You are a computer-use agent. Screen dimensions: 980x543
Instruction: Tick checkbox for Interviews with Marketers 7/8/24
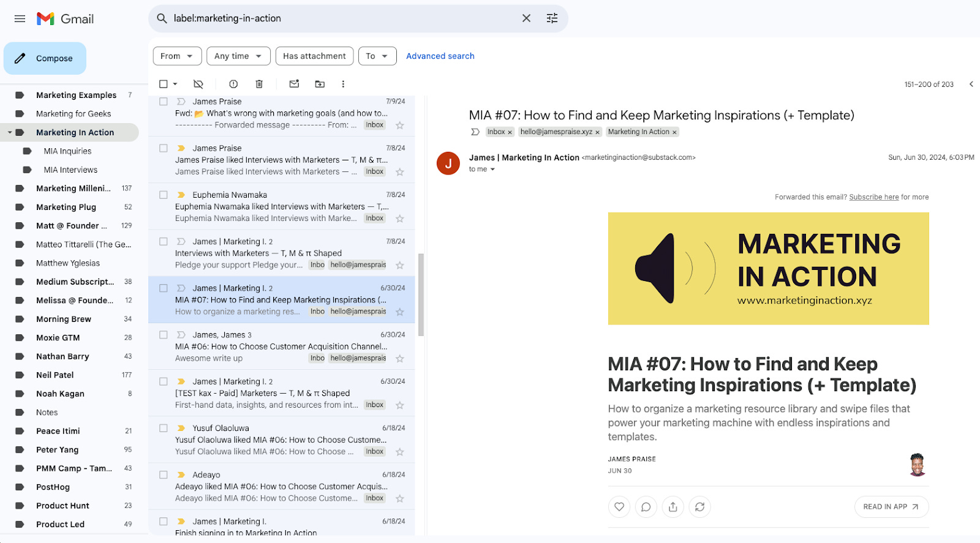164,241
